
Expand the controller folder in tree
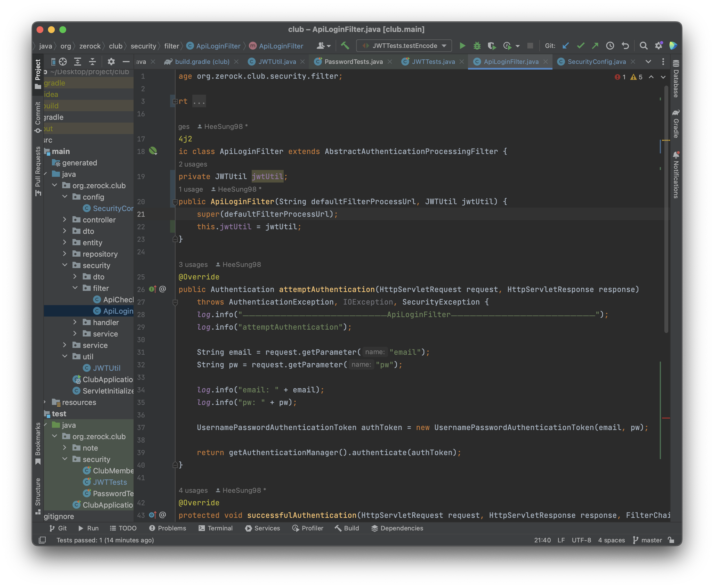[65, 220]
